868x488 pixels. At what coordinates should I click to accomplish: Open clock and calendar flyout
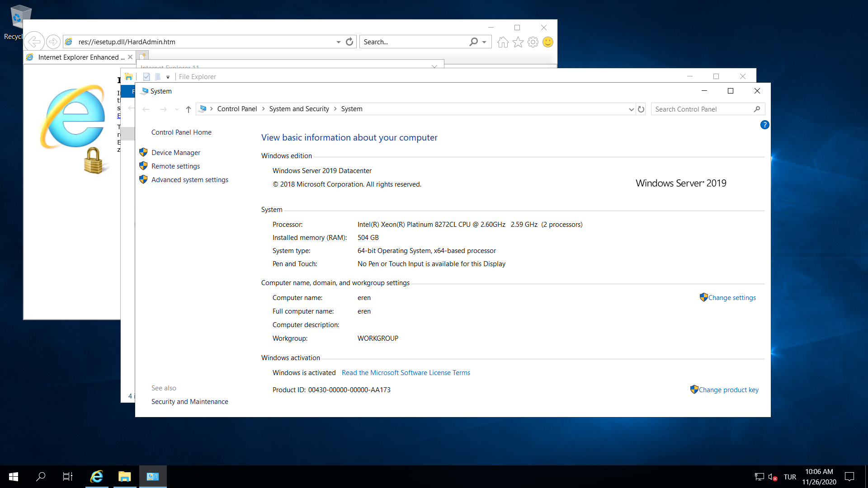pyautogui.click(x=819, y=477)
